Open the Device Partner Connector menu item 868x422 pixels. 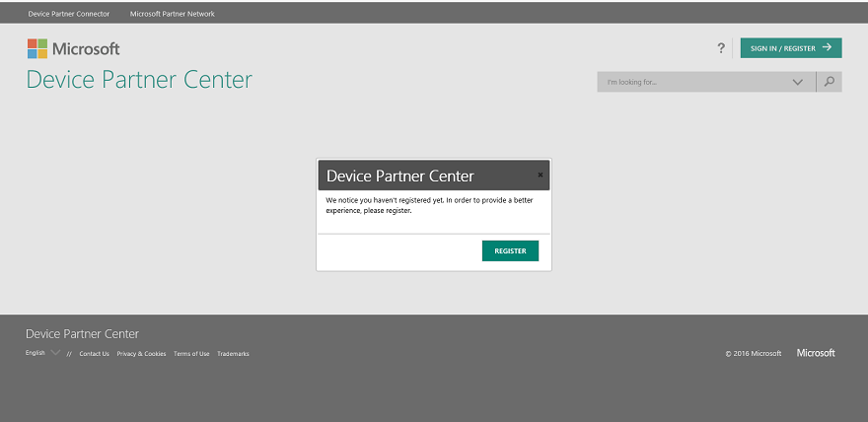coord(69,14)
